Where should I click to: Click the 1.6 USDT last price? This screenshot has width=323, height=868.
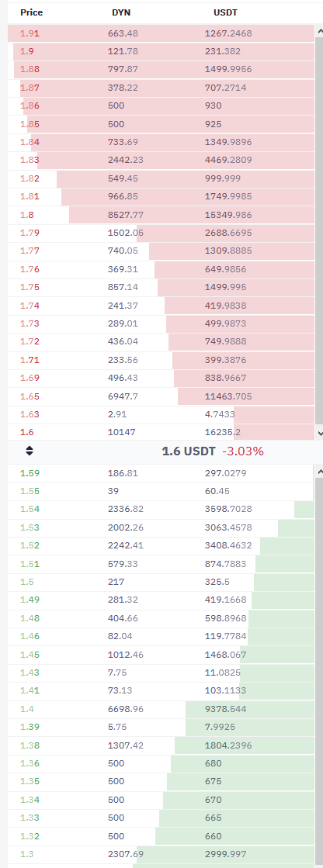(x=189, y=451)
